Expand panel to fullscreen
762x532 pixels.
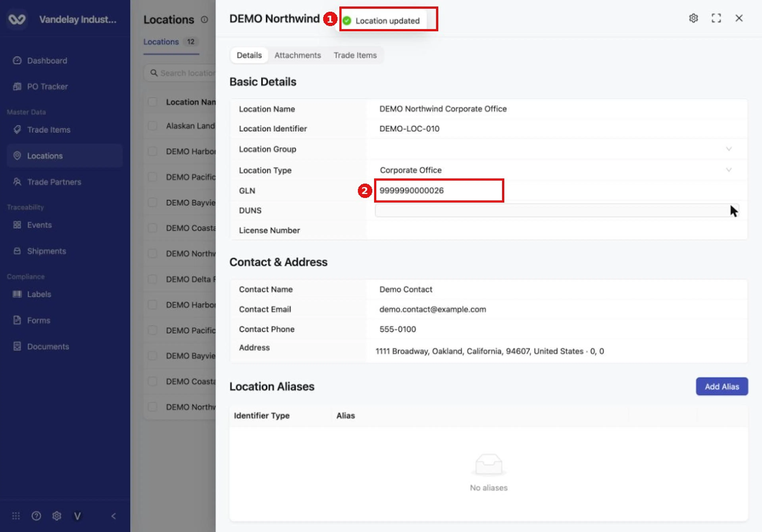(x=716, y=18)
